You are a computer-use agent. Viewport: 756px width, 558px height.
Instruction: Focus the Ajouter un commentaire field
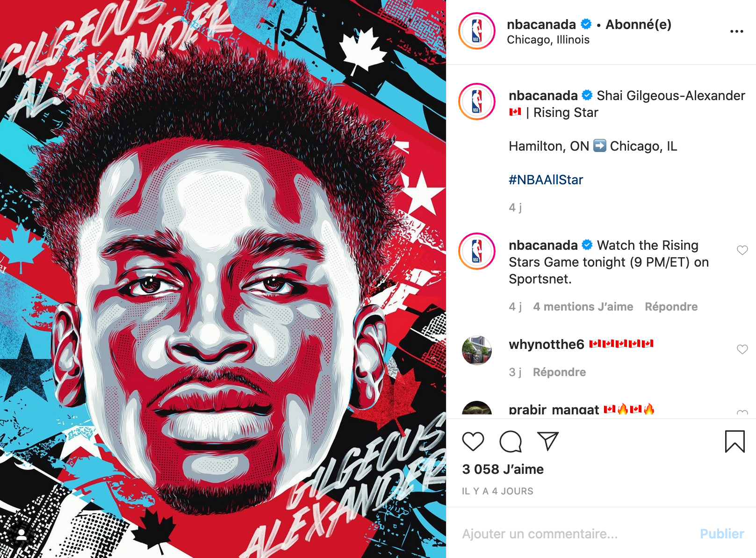[x=575, y=534]
